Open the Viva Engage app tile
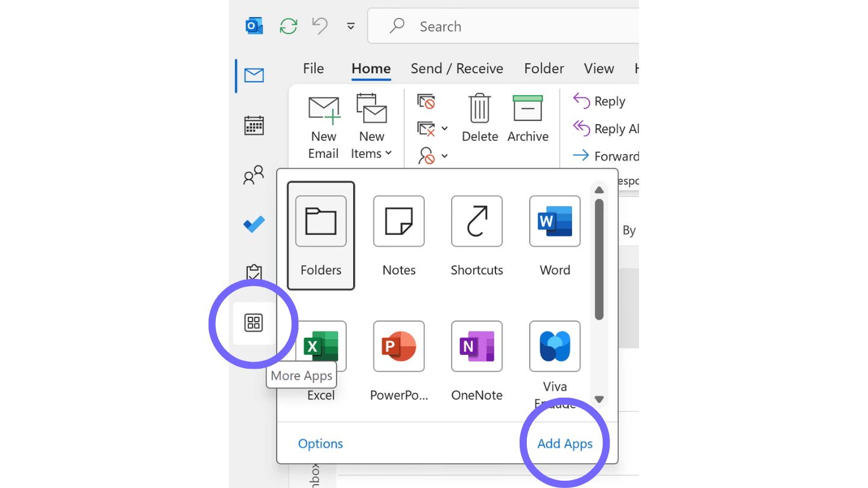This screenshot has height=488, width=868. pos(555,364)
